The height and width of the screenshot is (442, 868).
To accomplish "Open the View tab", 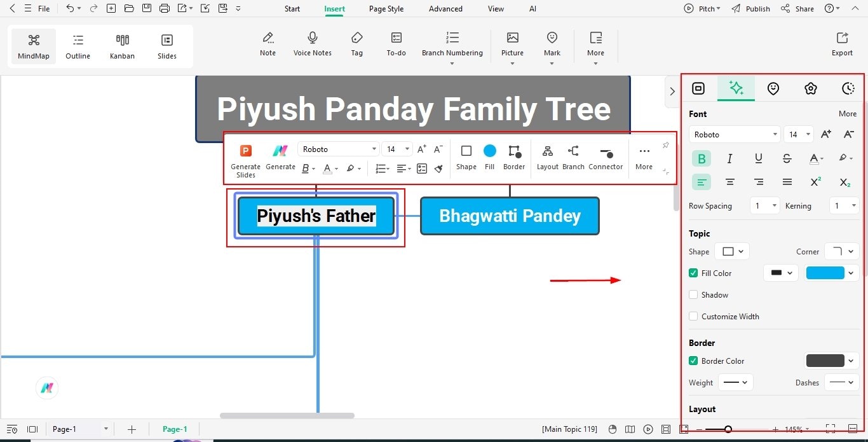I will [496, 9].
